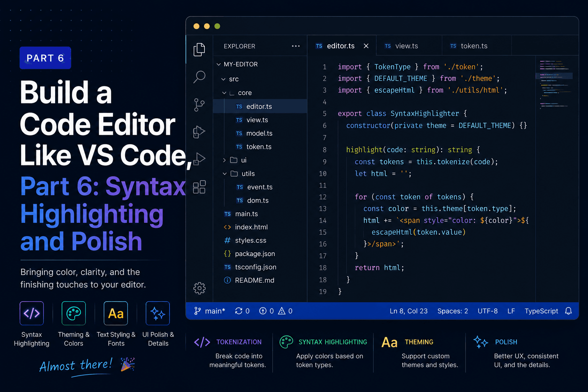
Task: Collapse the src folder
Action: pyautogui.click(x=224, y=79)
